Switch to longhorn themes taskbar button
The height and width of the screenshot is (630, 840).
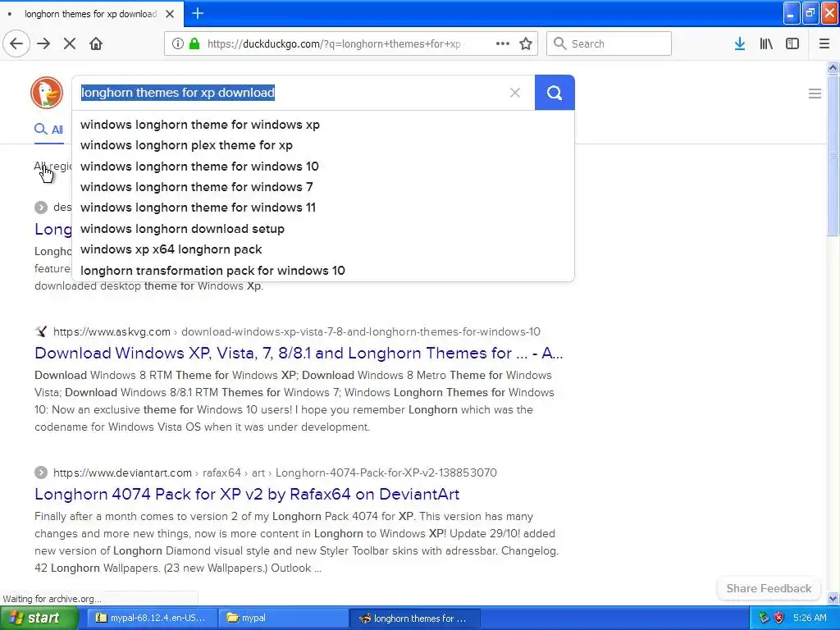(x=414, y=618)
